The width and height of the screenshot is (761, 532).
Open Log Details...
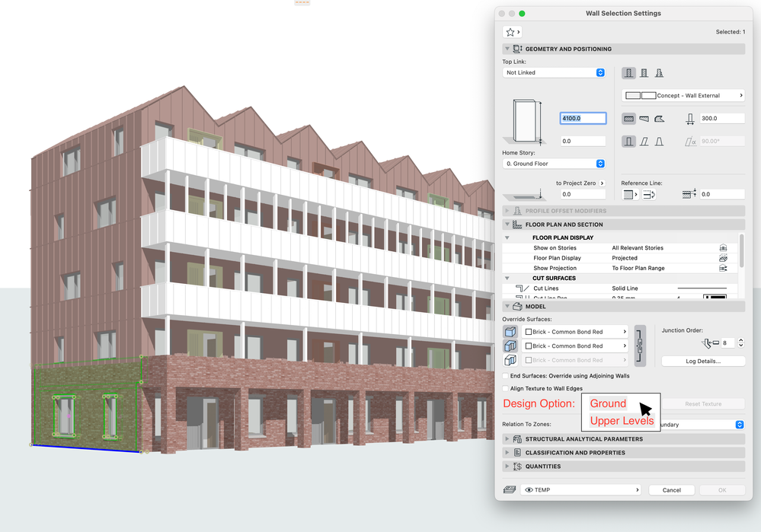point(703,362)
